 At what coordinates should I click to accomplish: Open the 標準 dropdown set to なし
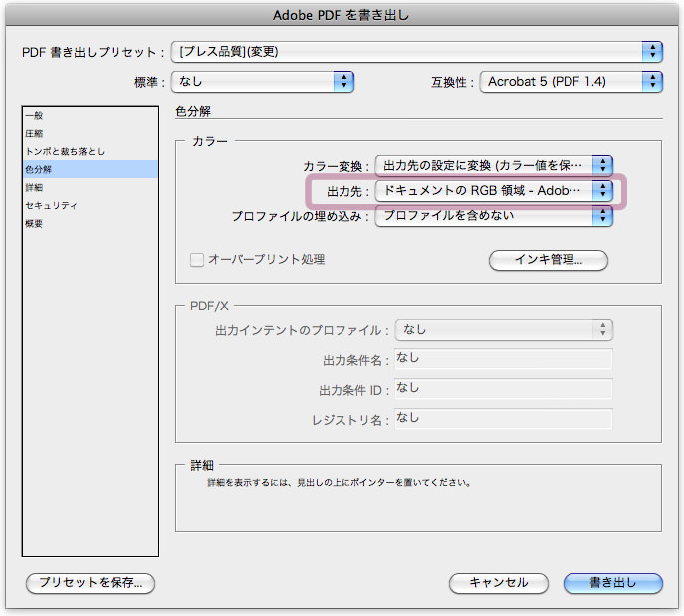coord(262,81)
